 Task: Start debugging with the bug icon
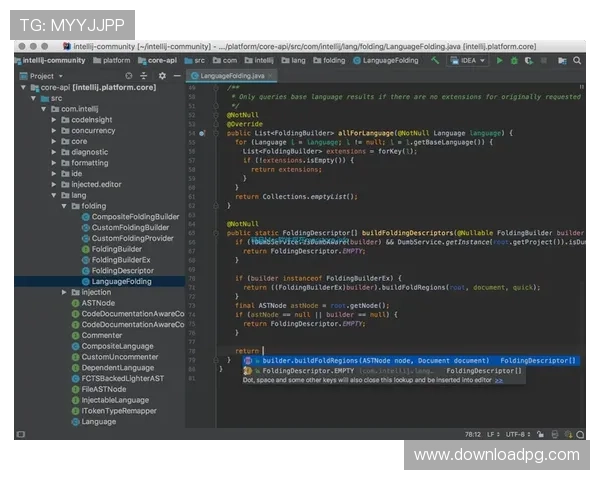[514, 60]
